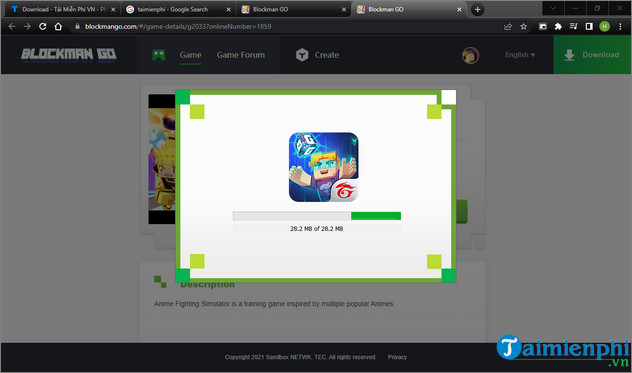Switch to the Taimienphi Download tab
The width and height of the screenshot is (632, 373).
tap(62, 9)
